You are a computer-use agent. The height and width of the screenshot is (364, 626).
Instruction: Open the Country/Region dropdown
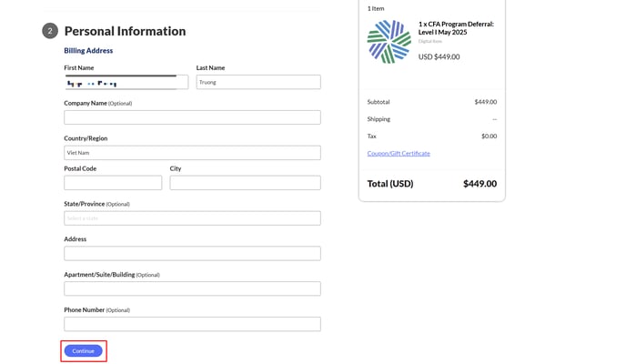pyautogui.click(x=192, y=153)
